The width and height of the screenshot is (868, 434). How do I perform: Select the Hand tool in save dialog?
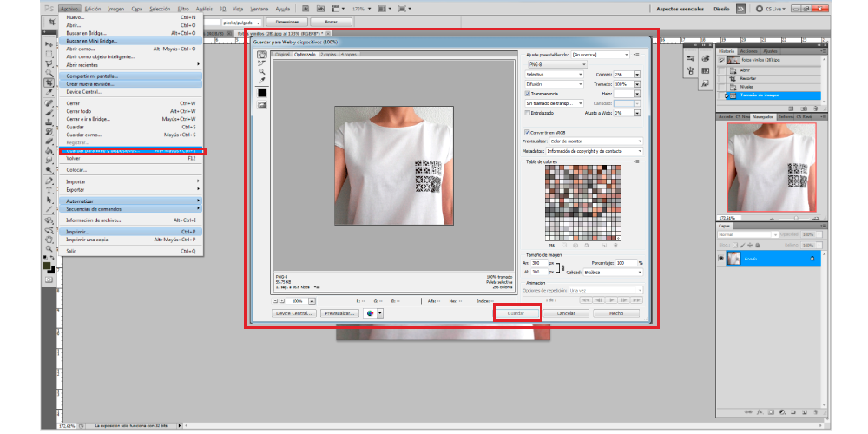(262, 54)
